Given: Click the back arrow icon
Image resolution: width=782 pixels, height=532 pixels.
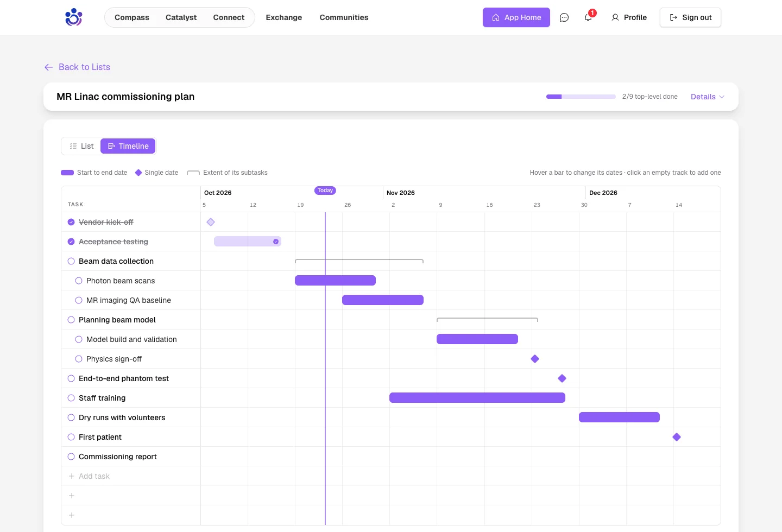Looking at the screenshot, I should click(x=49, y=67).
